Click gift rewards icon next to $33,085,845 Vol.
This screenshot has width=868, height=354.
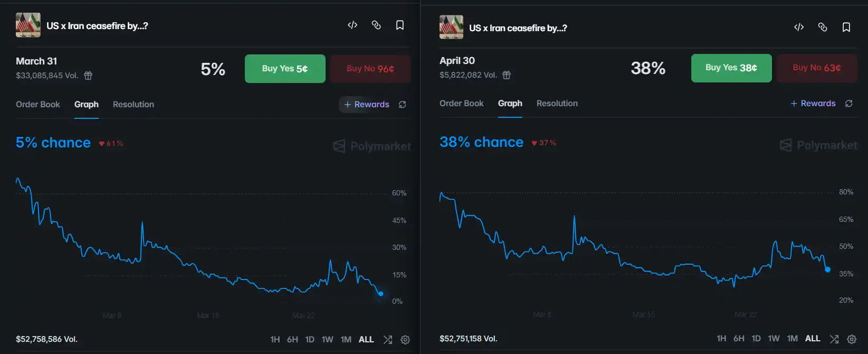[x=88, y=76]
